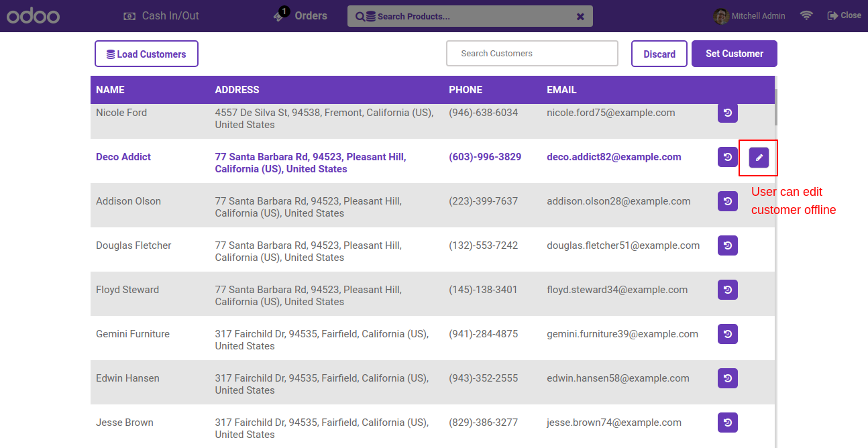Click the history icon for Gemini Furniture
Viewport: 868px width, 448px height.
(728, 334)
